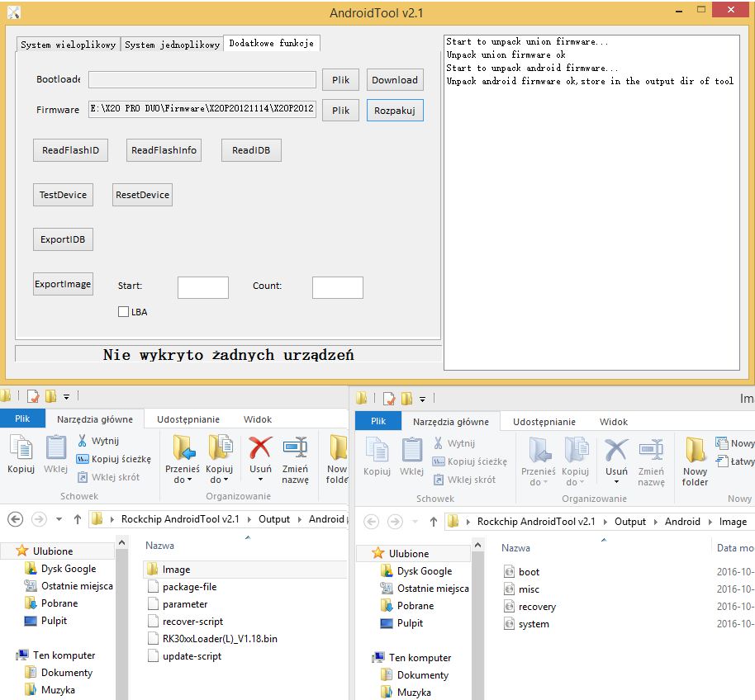
Task: Click the ExportIDB button
Action: [63, 239]
